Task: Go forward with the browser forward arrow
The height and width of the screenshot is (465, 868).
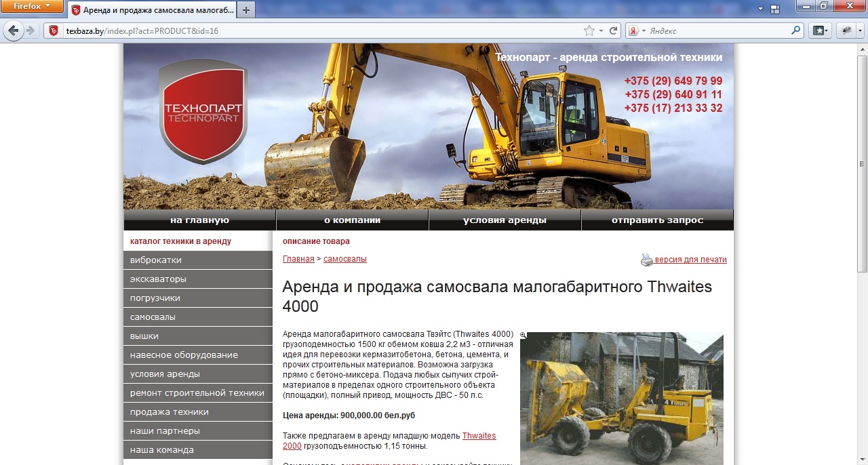Action: coord(31,31)
